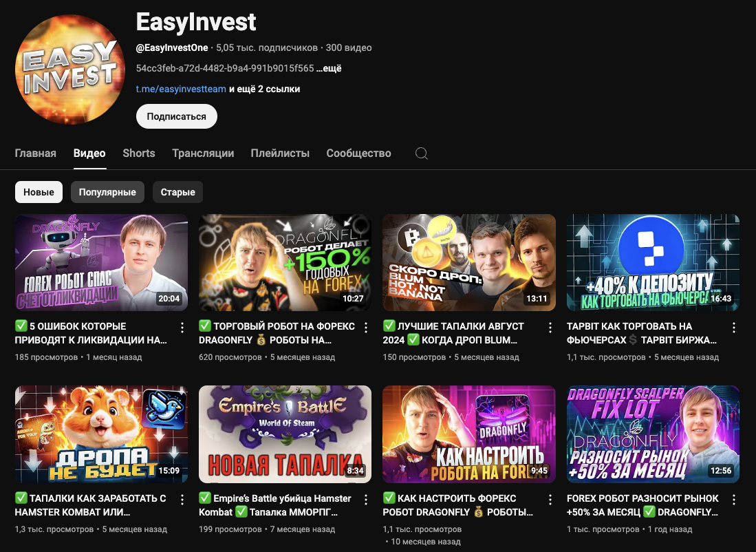Open three-dot menu for Empire's Battle video
The width and height of the screenshot is (756, 552).
[x=366, y=500]
